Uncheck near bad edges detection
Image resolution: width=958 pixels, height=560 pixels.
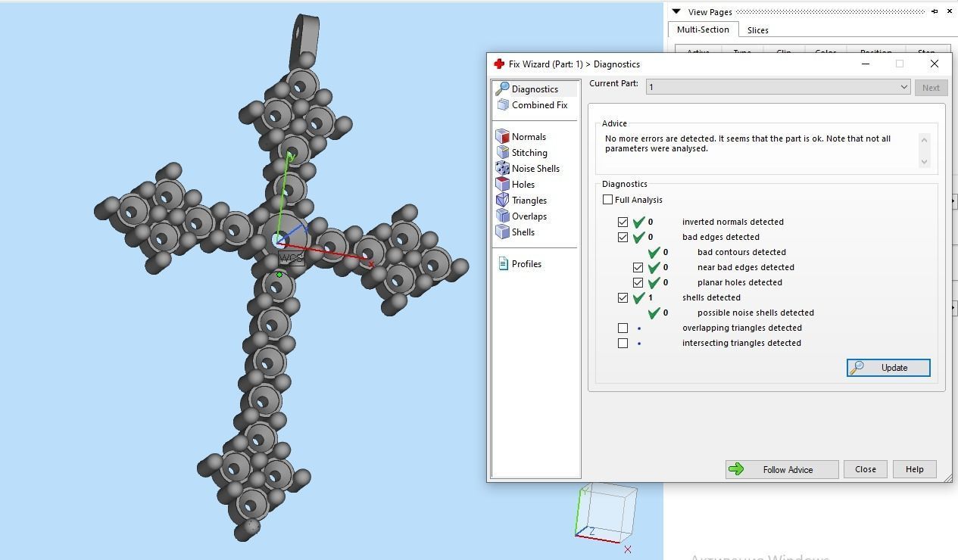[x=638, y=267]
